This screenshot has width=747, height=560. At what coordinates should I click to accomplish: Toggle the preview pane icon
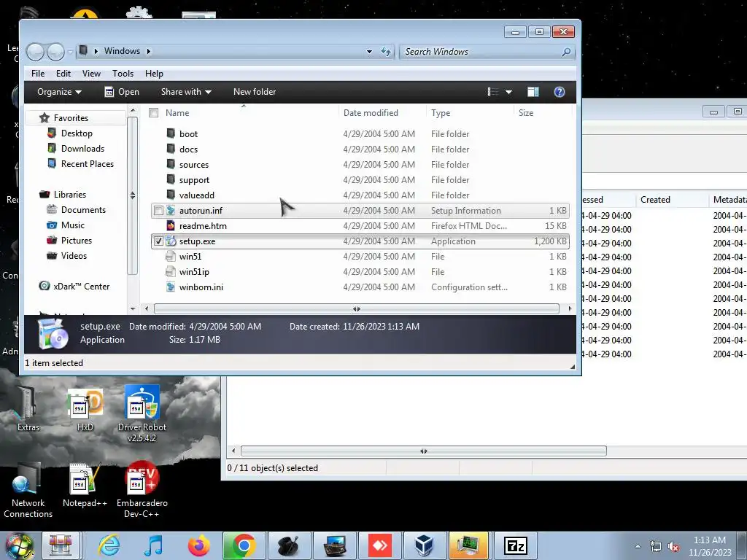pos(533,92)
